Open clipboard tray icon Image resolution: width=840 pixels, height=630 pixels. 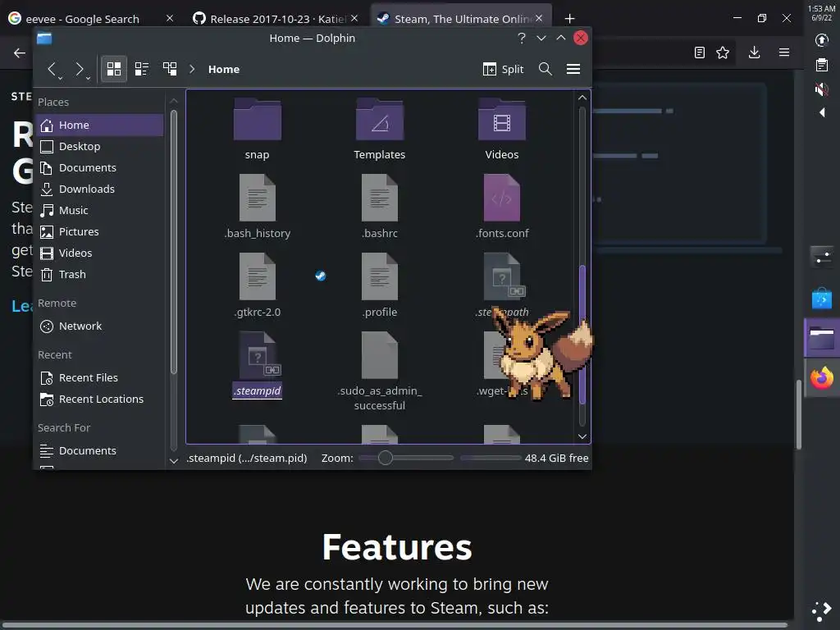click(x=821, y=65)
